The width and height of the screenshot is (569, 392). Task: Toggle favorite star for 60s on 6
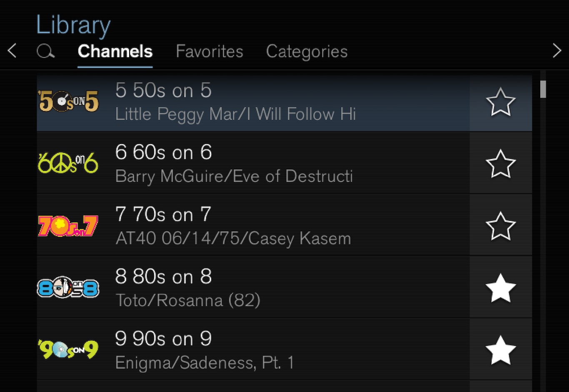[500, 164]
